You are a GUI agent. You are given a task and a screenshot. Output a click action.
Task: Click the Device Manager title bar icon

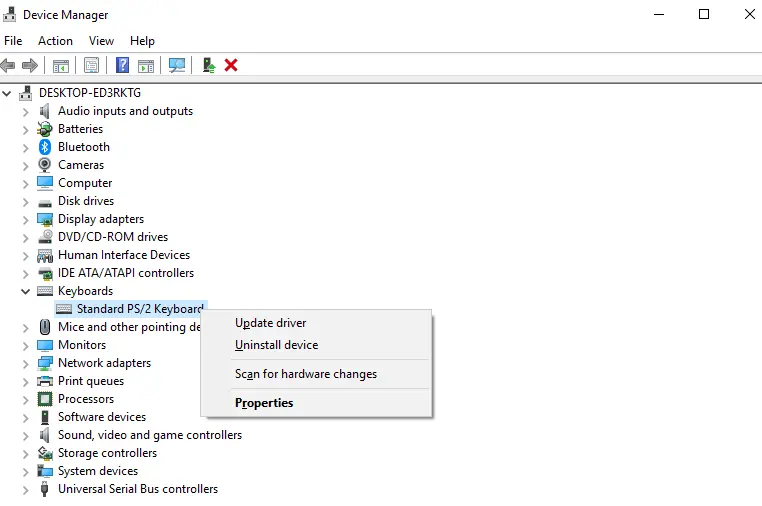click(x=9, y=15)
